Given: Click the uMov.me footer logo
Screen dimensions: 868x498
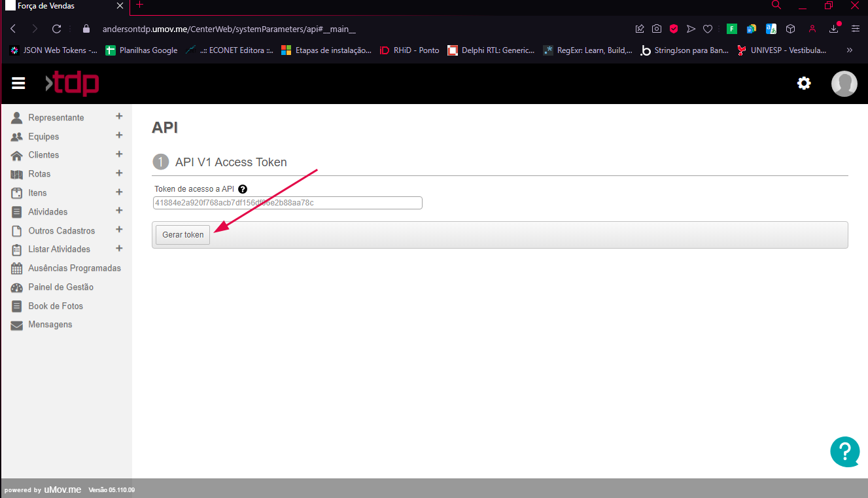Looking at the screenshot, I should (x=63, y=489).
